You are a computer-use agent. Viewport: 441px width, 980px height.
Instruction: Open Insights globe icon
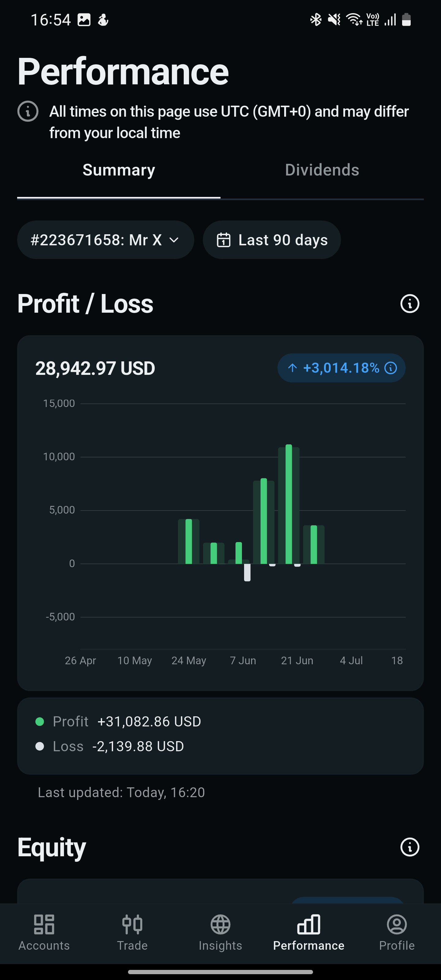[x=220, y=924]
